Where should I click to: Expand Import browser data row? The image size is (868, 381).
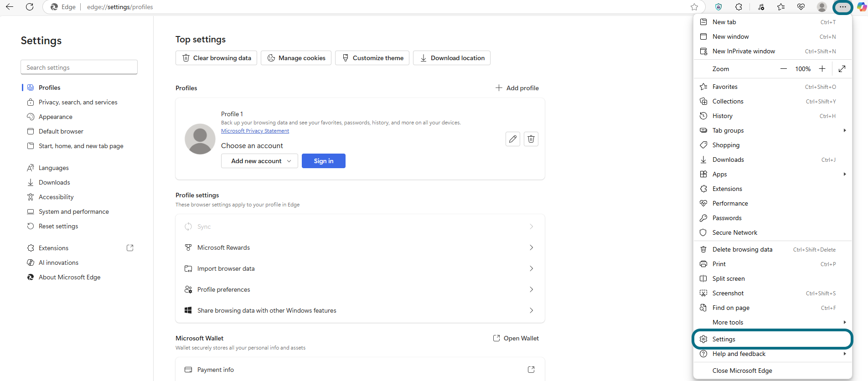tap(360, 268)
